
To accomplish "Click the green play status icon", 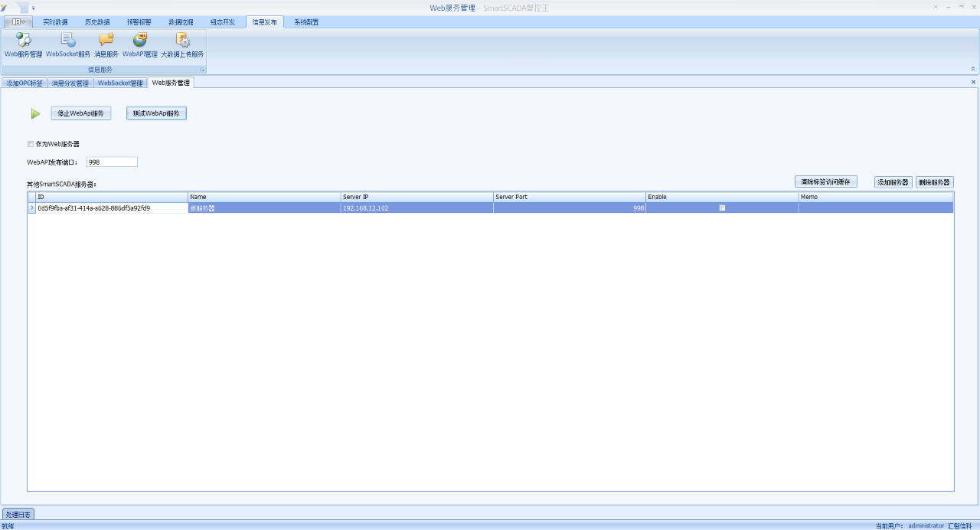I will pos(35,114).
